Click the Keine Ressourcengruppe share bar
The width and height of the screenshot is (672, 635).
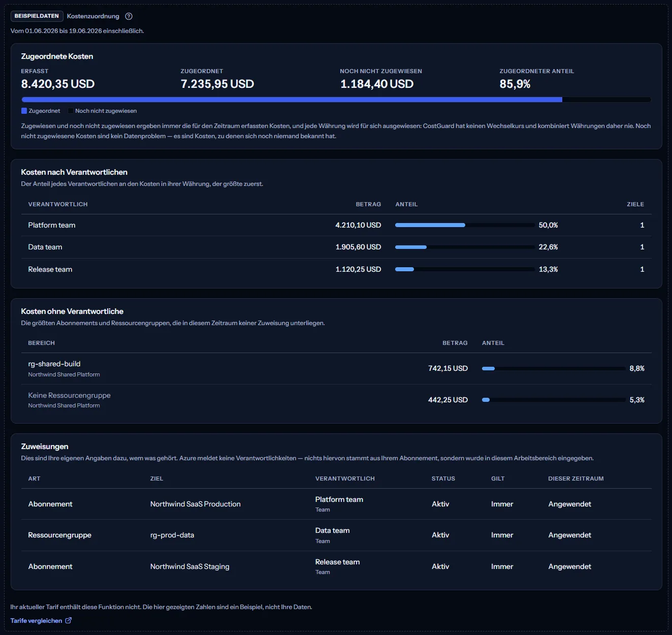click(x=554, y=400)
